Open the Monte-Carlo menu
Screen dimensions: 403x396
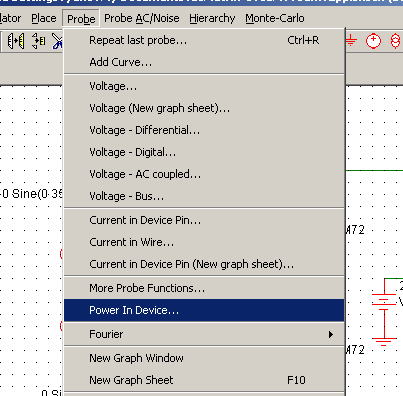275,18
